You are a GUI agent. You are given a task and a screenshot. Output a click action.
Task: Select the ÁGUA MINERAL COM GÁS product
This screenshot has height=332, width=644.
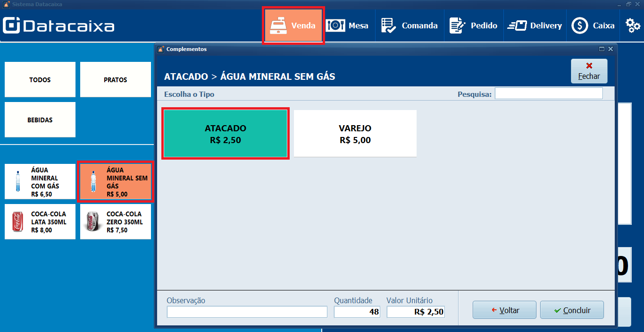[x=40, y=181]
